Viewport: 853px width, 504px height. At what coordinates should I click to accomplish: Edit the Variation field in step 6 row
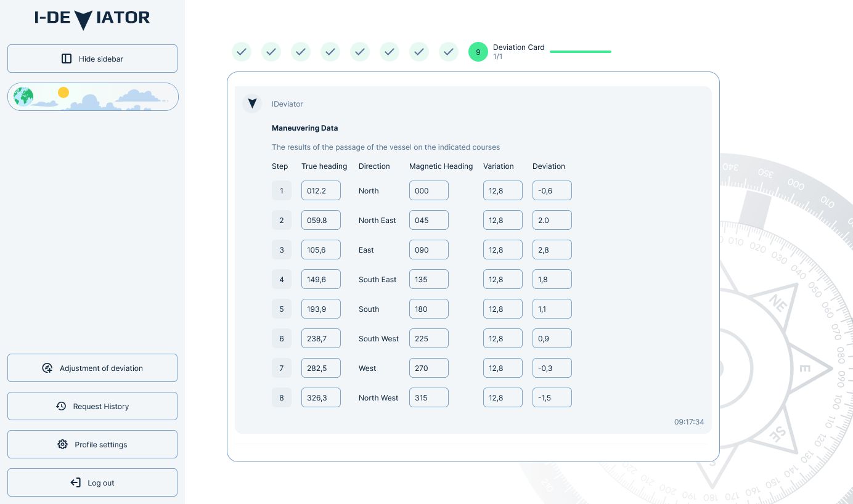click(503, 338)
